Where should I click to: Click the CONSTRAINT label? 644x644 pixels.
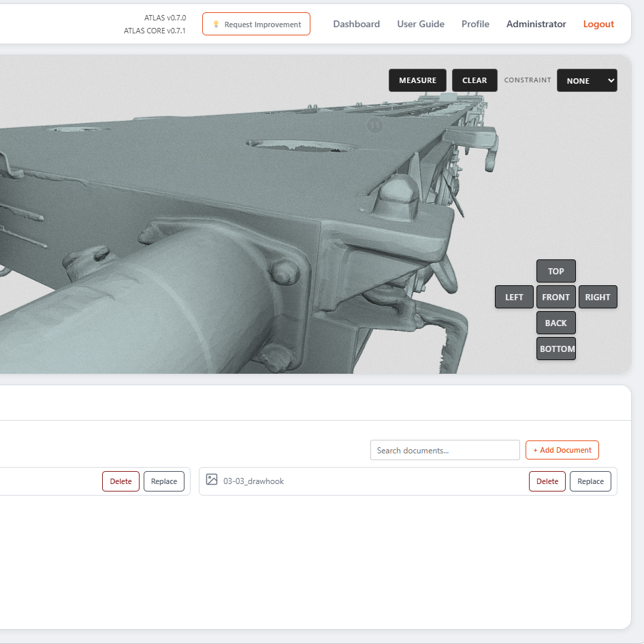point(528,80)
